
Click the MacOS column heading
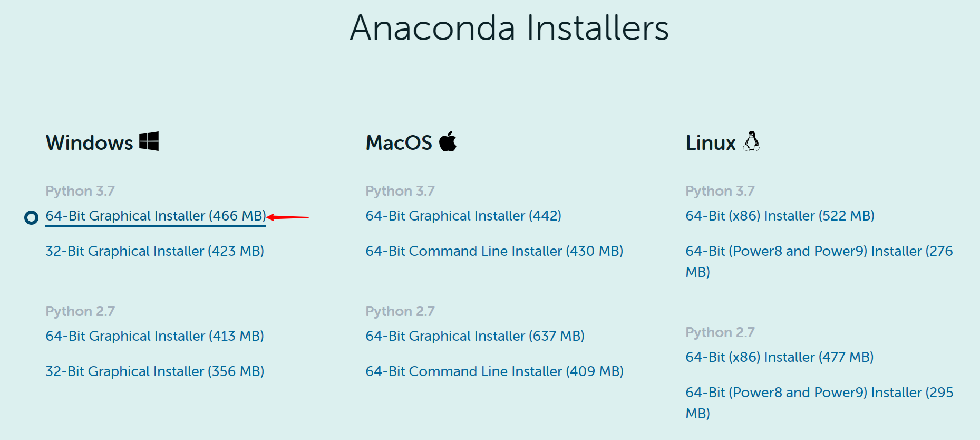[x=399, y=143]
